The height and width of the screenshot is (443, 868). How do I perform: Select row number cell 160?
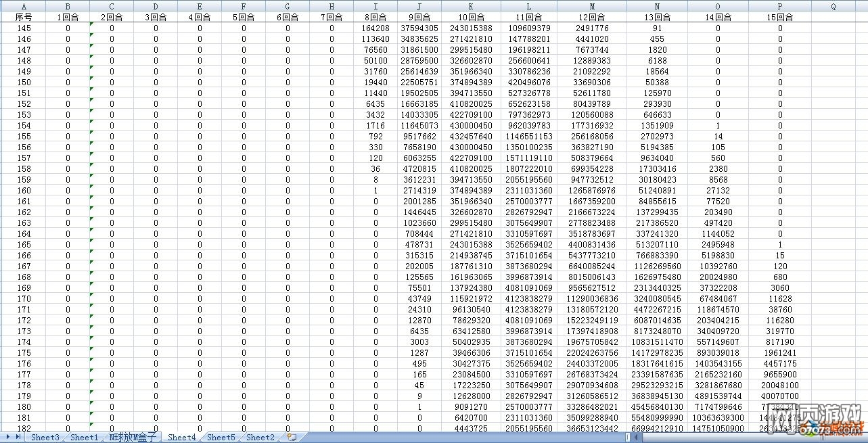pyautogui.click(x=24, y=191)
